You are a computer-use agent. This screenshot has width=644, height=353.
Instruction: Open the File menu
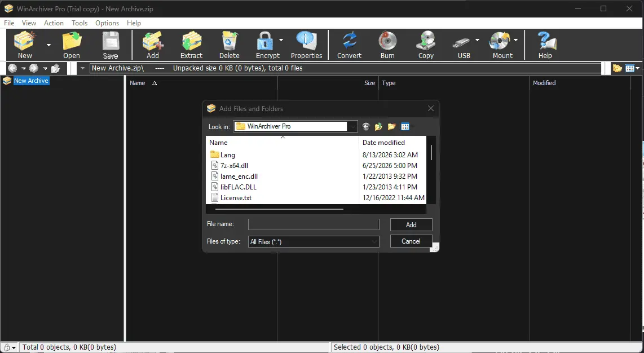click(9, 23)
